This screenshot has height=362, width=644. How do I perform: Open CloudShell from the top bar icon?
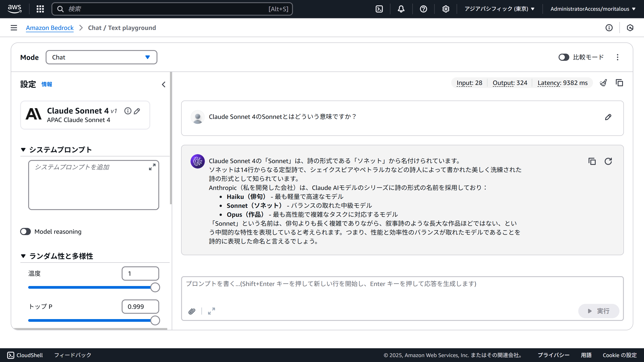click(x=379, y=9)
